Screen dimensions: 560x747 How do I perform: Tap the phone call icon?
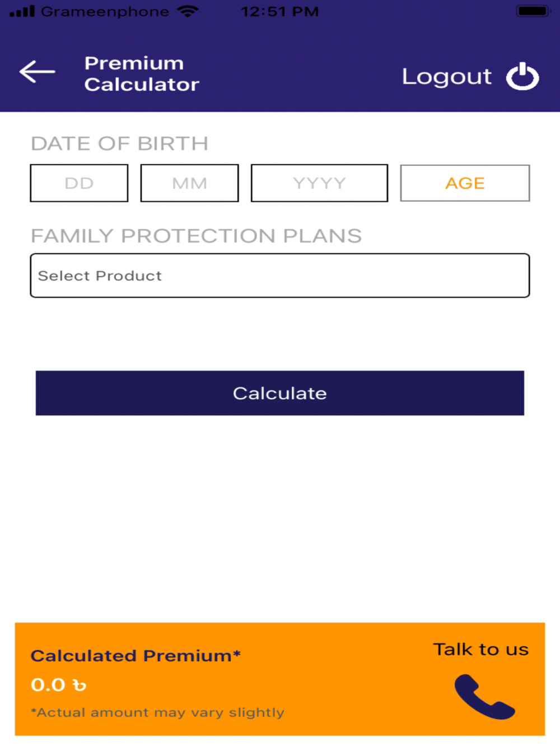coord(484,696)
